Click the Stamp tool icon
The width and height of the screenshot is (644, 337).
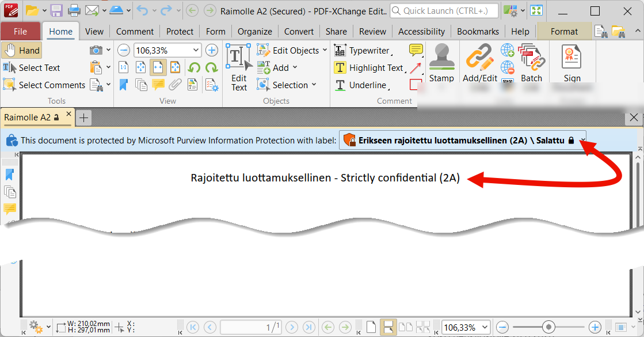pyautogui.click(x=441, y=62)
